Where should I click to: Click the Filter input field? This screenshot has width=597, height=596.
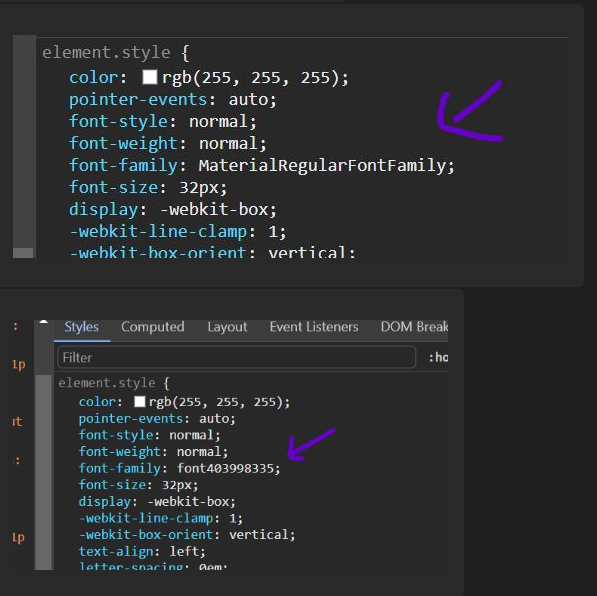pyautogui.click(x=236, y=357)
